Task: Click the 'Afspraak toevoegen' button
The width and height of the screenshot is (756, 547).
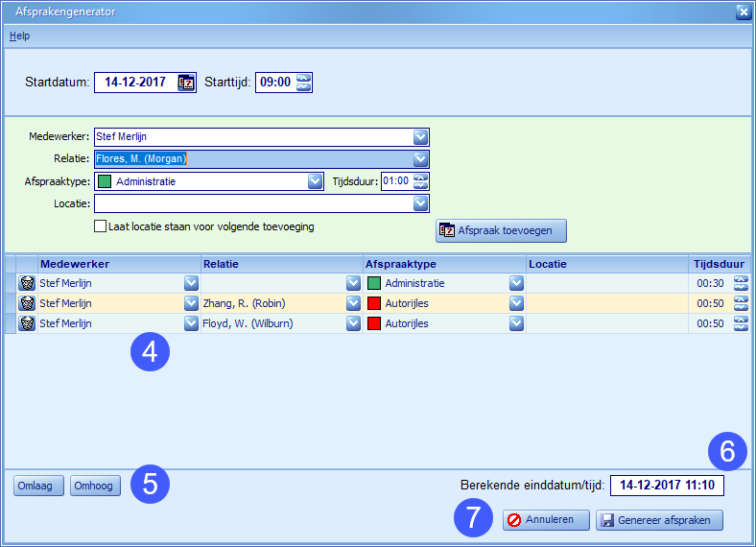Action: 502,231
